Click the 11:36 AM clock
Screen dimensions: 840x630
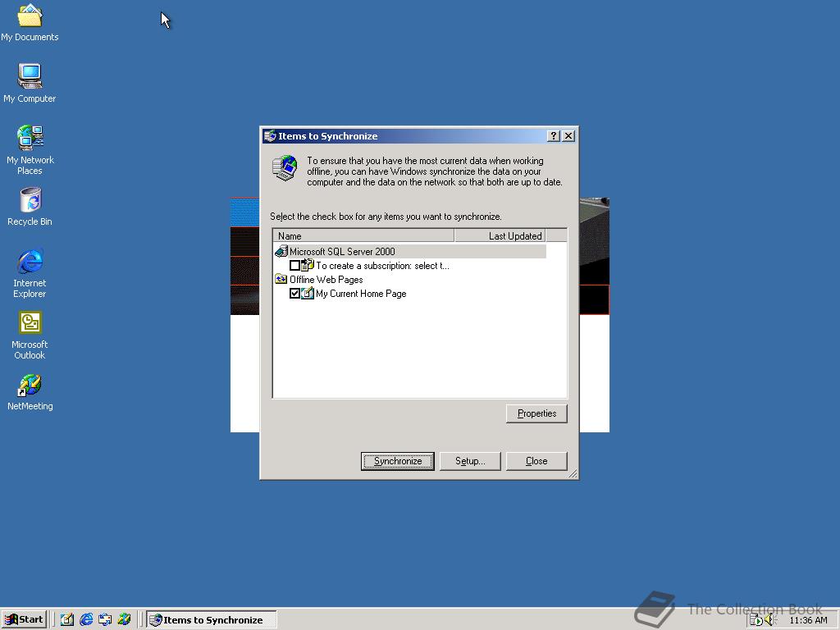(808, 620)
